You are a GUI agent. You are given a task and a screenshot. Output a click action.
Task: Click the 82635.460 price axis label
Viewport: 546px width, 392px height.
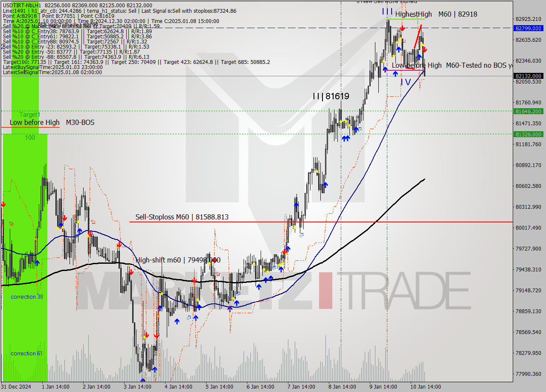pyautogui.click(x=529, y=40)
